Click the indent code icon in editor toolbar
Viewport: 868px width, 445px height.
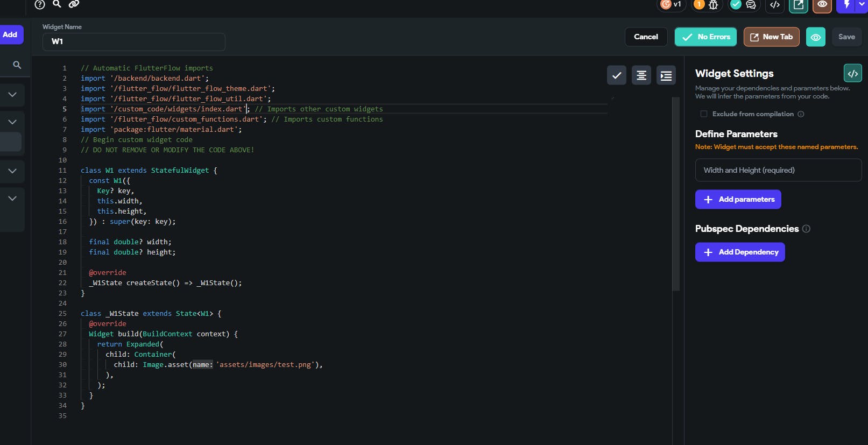point(666,75)
